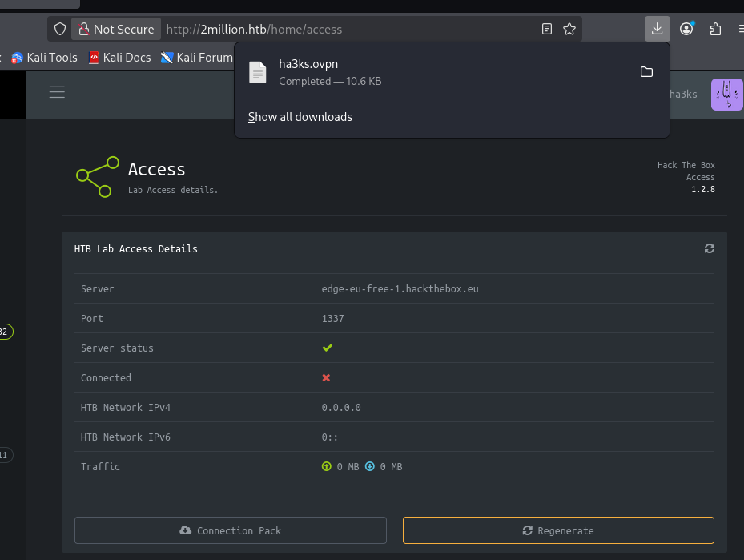744x560 pixels.
Task: Select the port value 1337
Action: [332, 318]
